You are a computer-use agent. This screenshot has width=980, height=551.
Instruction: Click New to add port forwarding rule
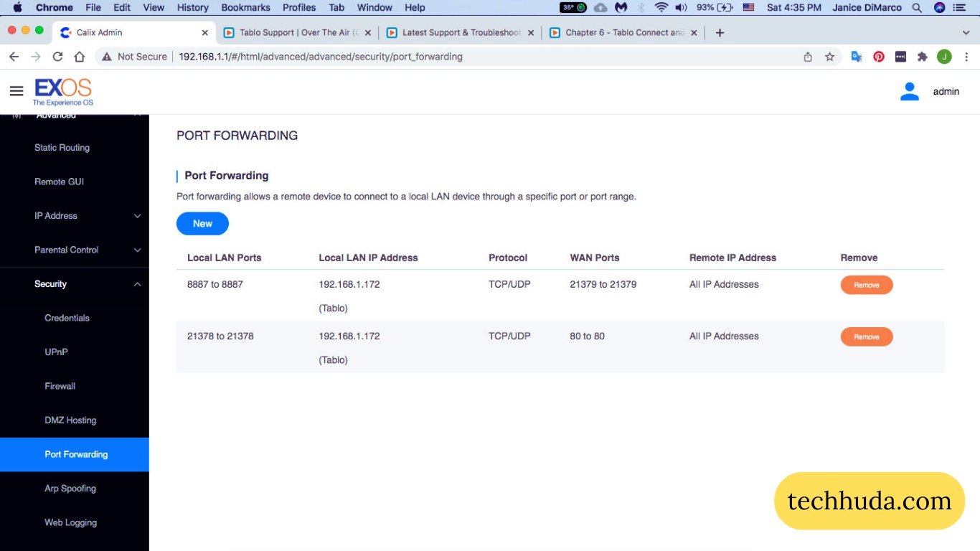tap(202, 224)
